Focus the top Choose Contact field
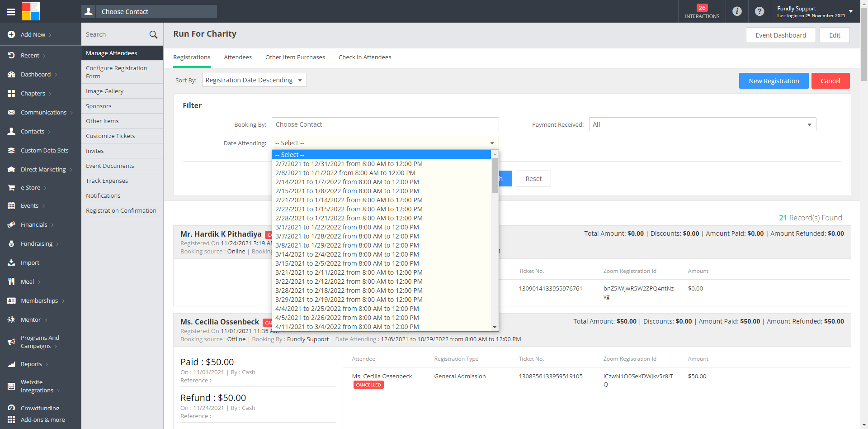The height and width of the screenshot is (429, 868). coord(156,12)
